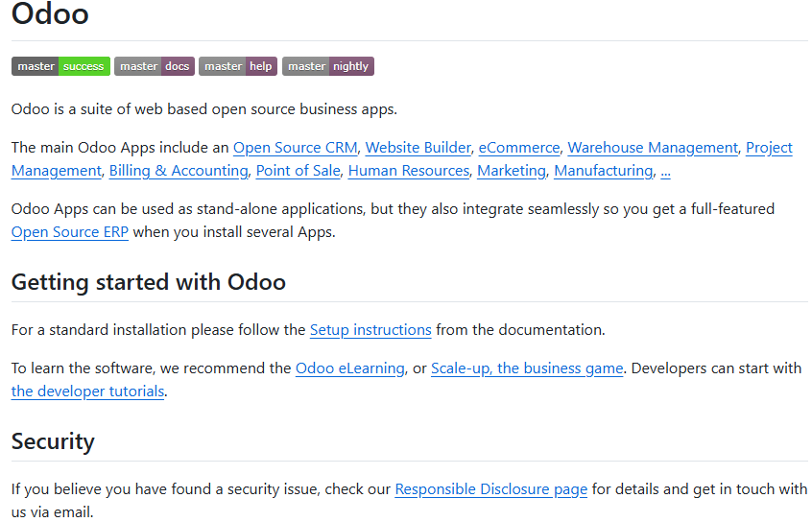
Task: Open the Warehouse Management link
Action: (653, 148)
